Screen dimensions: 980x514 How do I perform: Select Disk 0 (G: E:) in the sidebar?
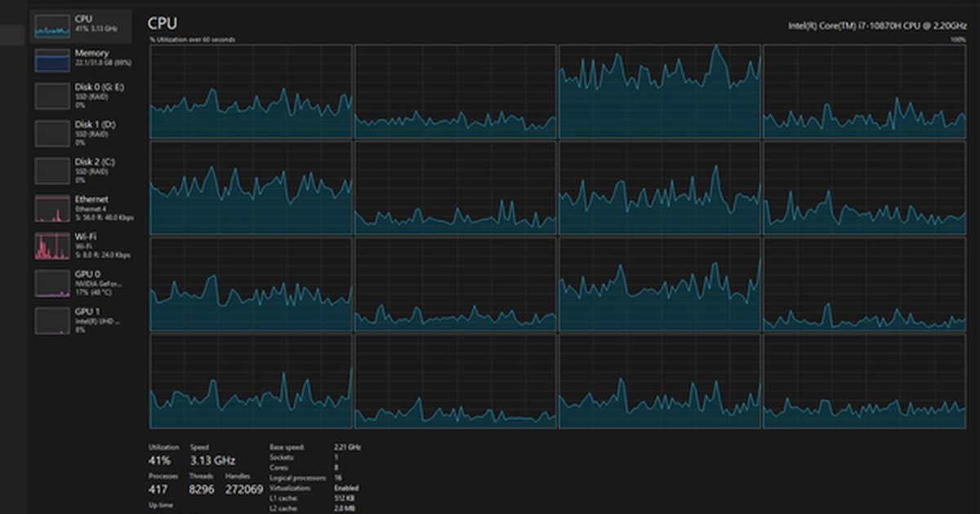click(x=81, y=95)
